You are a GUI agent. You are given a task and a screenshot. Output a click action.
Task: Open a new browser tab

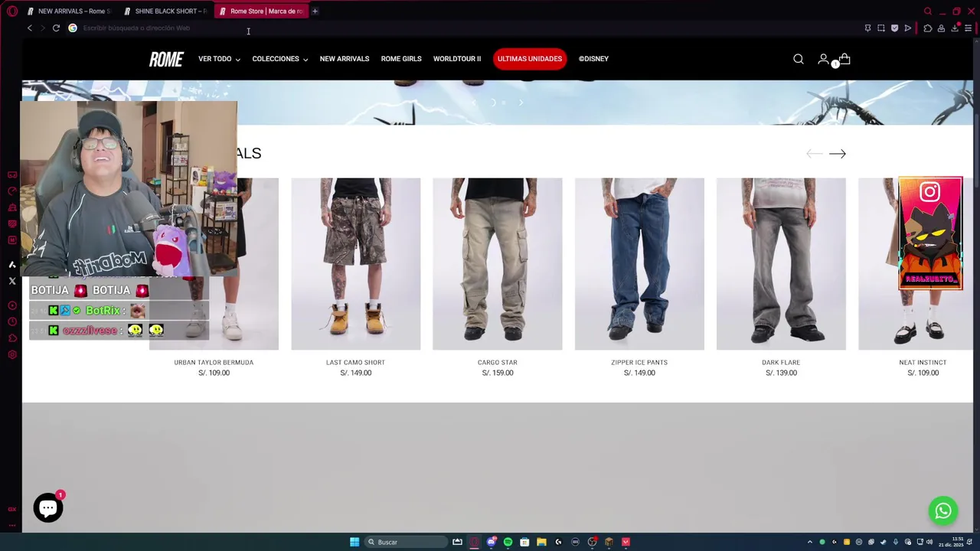pyautogui.click(x=315, y=11)
